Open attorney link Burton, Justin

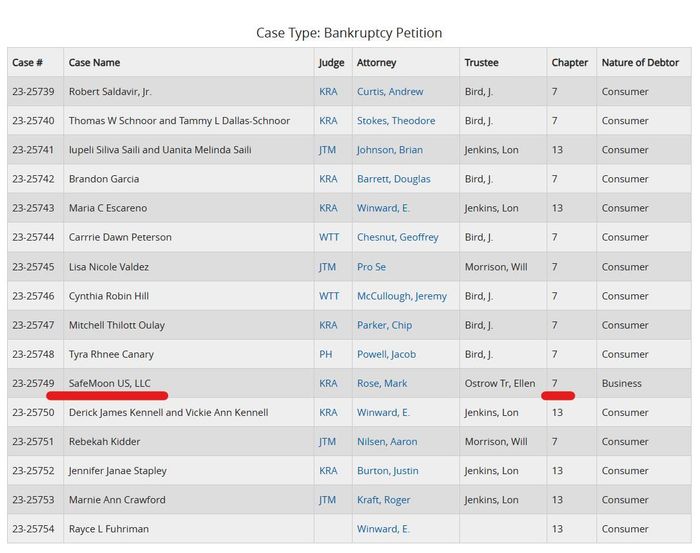click(388, 471)
